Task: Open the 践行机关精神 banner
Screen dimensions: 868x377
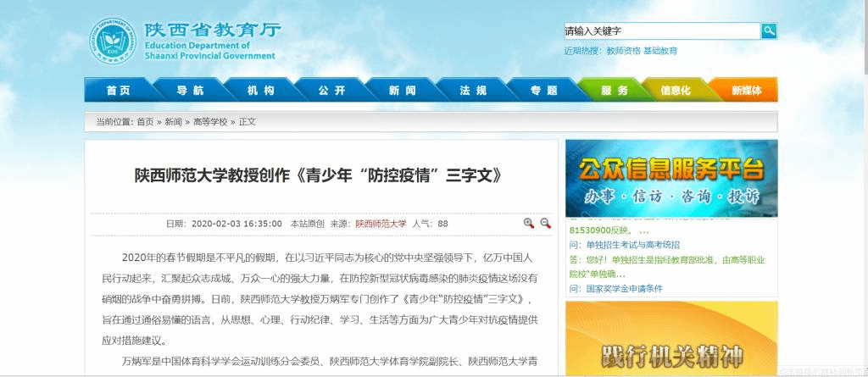Action: pyautogui.click(x=671, y=339)
